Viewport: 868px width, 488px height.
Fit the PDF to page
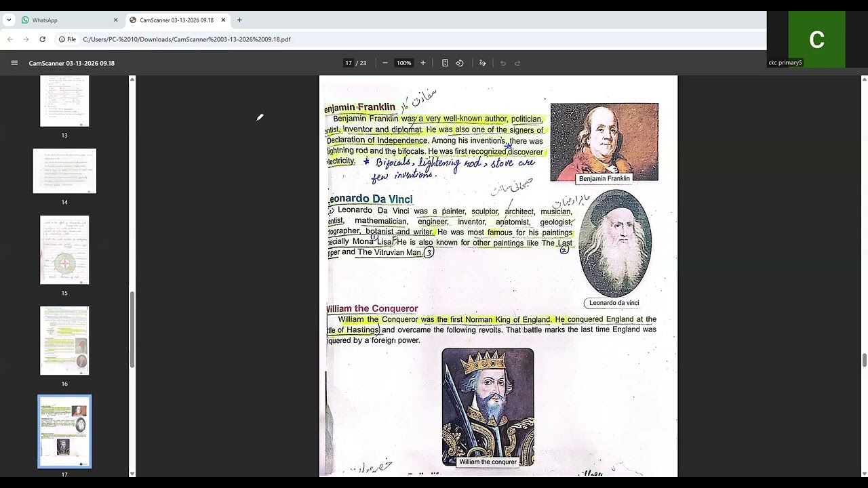click(445, 63)
